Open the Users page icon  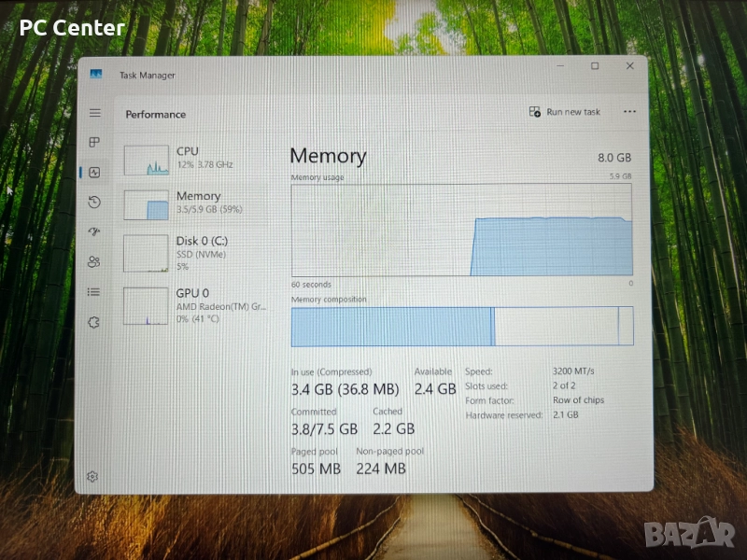pos(94,261)
